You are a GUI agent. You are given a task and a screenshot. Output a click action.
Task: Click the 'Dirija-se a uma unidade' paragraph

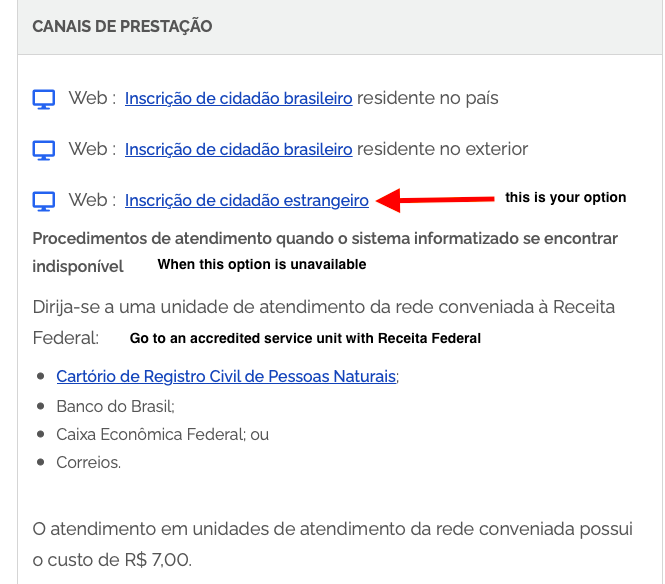[x=324, y=322]
